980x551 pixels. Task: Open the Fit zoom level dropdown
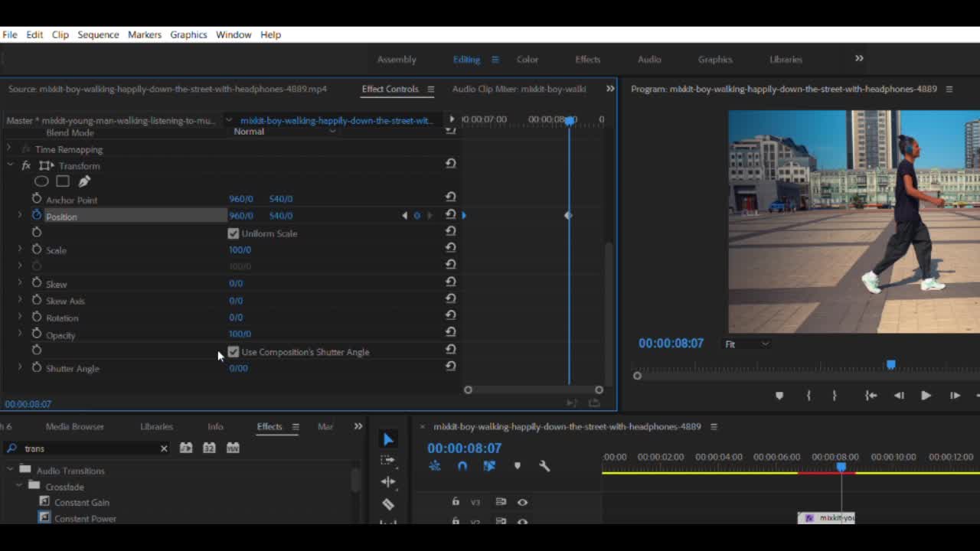pos(746,344)
